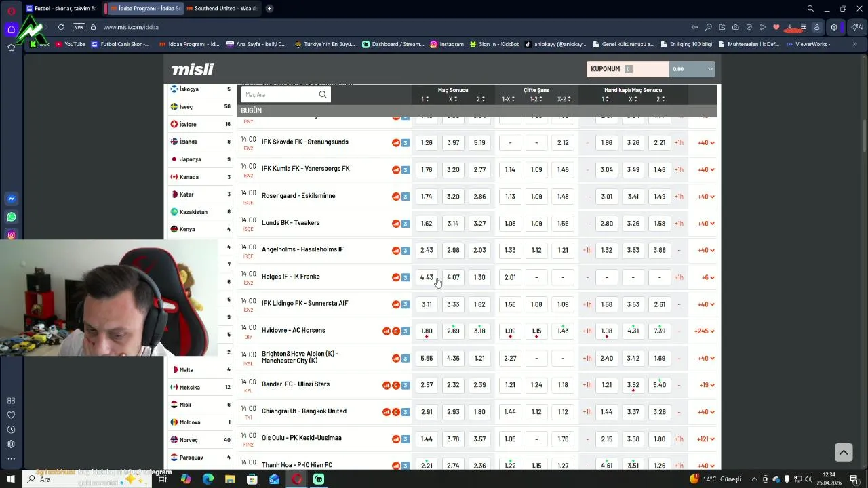
Task: Open statistics icon for Lunds BK - Tvaakers
Action: pos(396,223)
